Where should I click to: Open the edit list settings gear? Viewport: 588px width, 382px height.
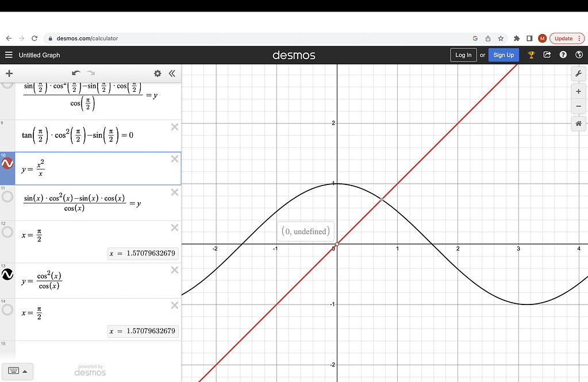pos(157,74)
